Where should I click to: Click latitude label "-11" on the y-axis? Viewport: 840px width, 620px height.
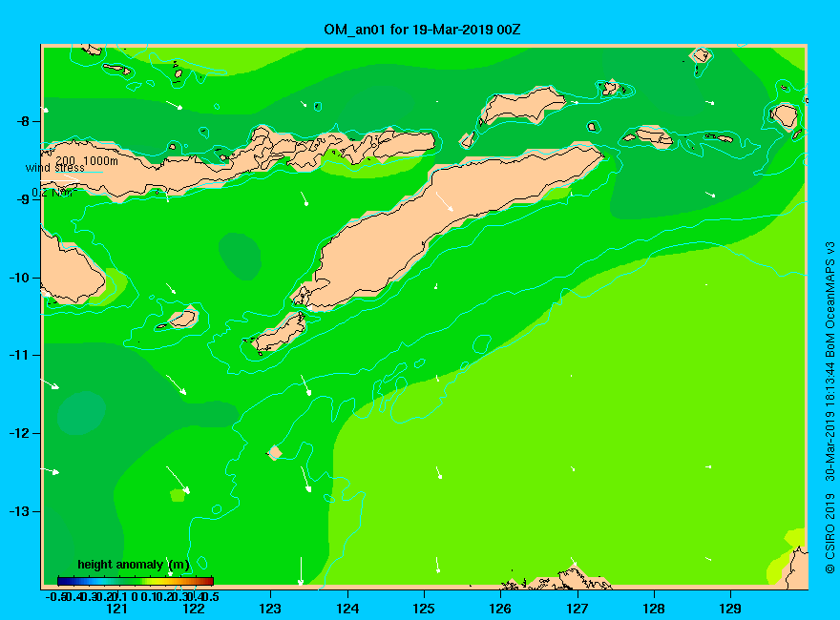click(x=20, y=355)
